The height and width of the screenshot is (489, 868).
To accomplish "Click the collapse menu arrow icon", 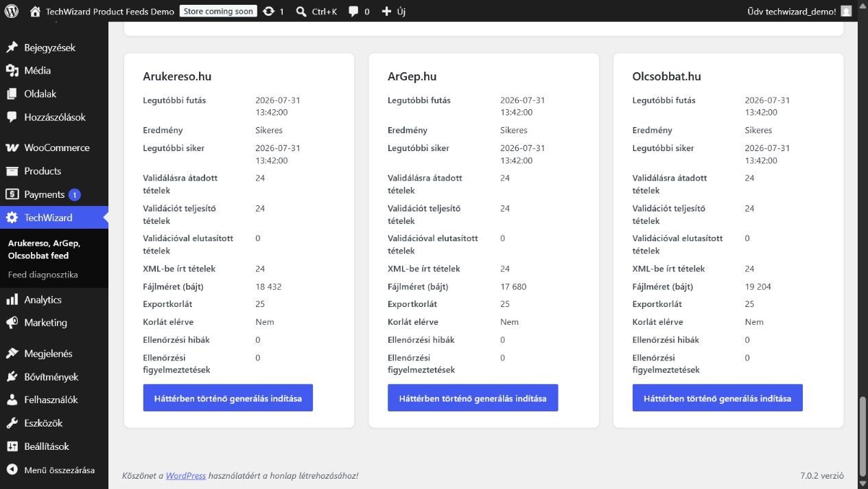I will coord(12,470).
